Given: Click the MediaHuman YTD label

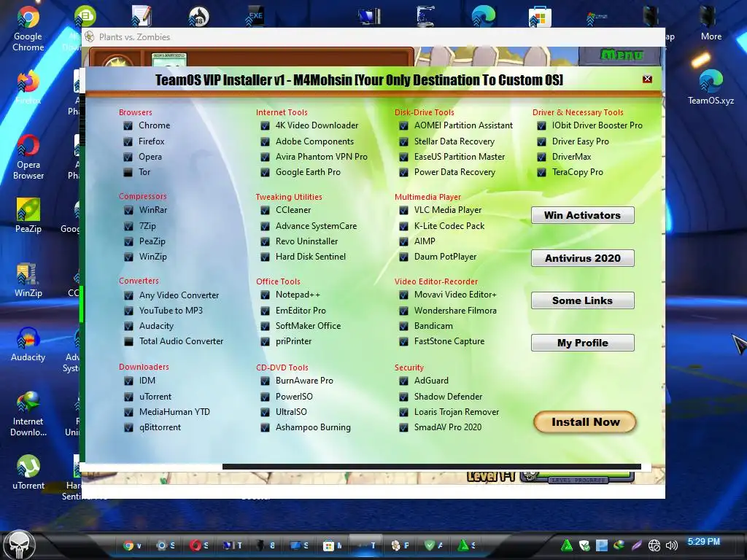Looking at the screenshot, I should coord(174,412).
